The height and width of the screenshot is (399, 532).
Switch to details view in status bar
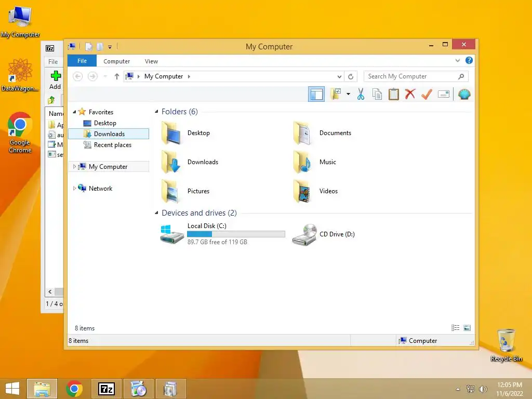pyautogui.click(x=455, y=327)
